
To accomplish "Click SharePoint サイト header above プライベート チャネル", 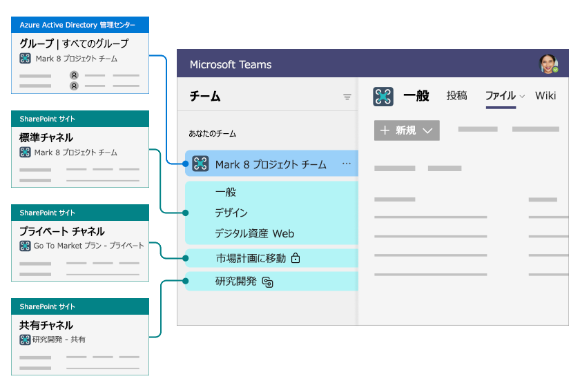I will 80,213.
